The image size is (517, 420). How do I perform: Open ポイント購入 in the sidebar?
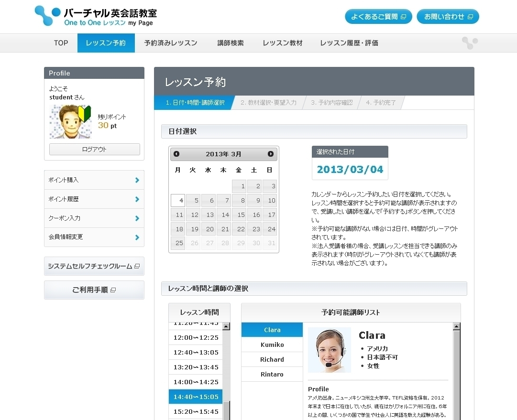coord(94,180)
